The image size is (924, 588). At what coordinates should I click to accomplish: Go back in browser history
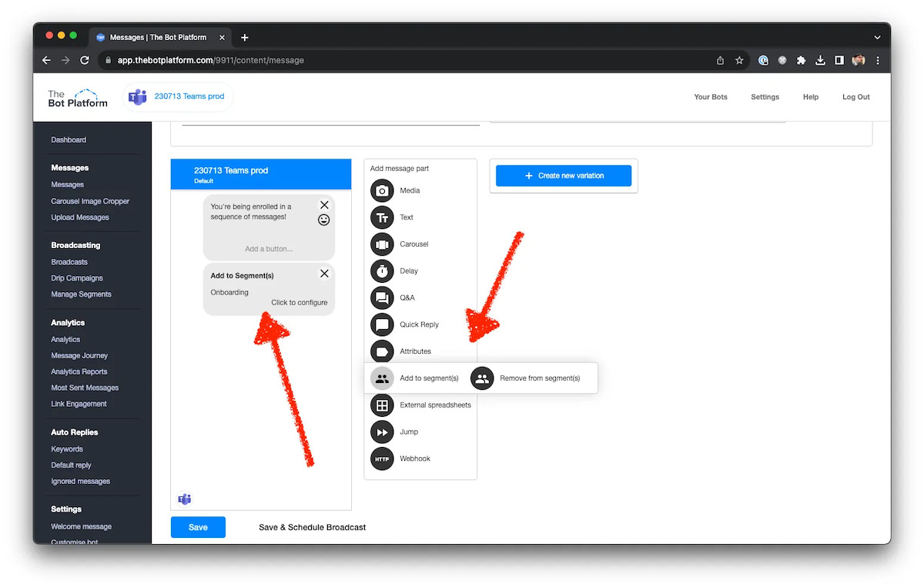(x=46, y=60)
